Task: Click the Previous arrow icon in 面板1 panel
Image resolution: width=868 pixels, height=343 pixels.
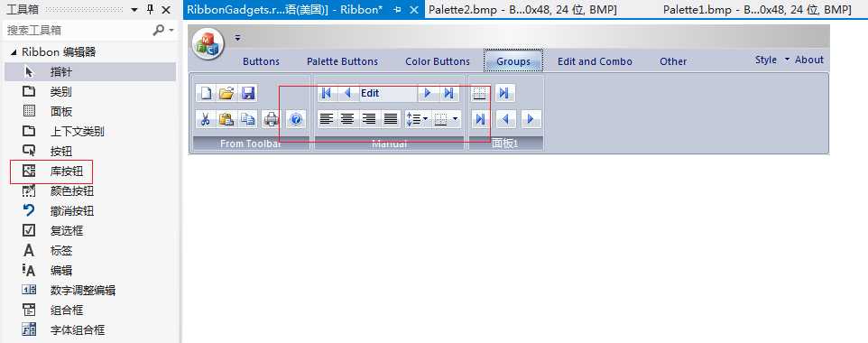Action: click(506, 118)
